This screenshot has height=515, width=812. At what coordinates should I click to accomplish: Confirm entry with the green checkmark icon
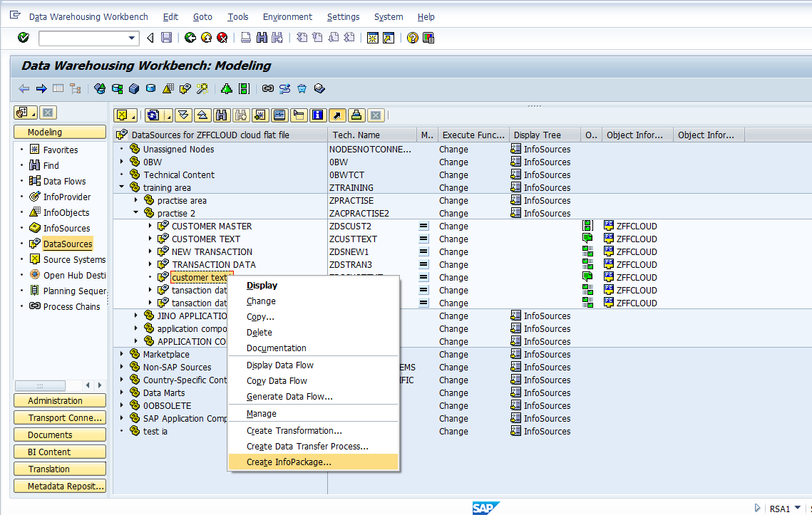click(x=22, y=38)
